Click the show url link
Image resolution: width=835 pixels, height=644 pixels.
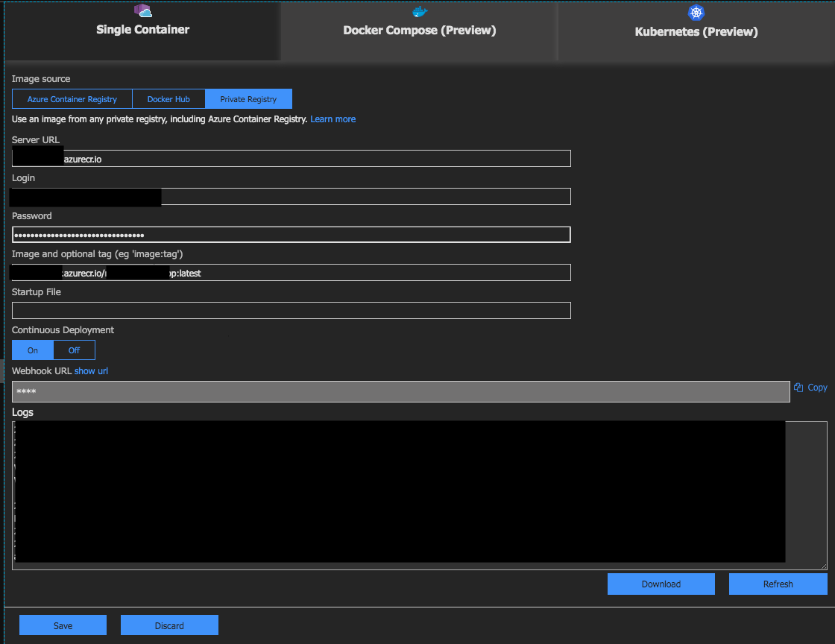[91, 371]
